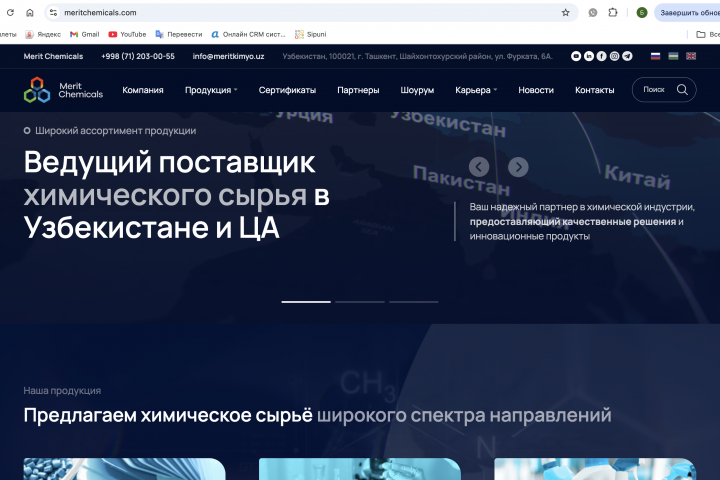Select the third slider indicator
Screen dimensions: 720x480
(414, 302)
